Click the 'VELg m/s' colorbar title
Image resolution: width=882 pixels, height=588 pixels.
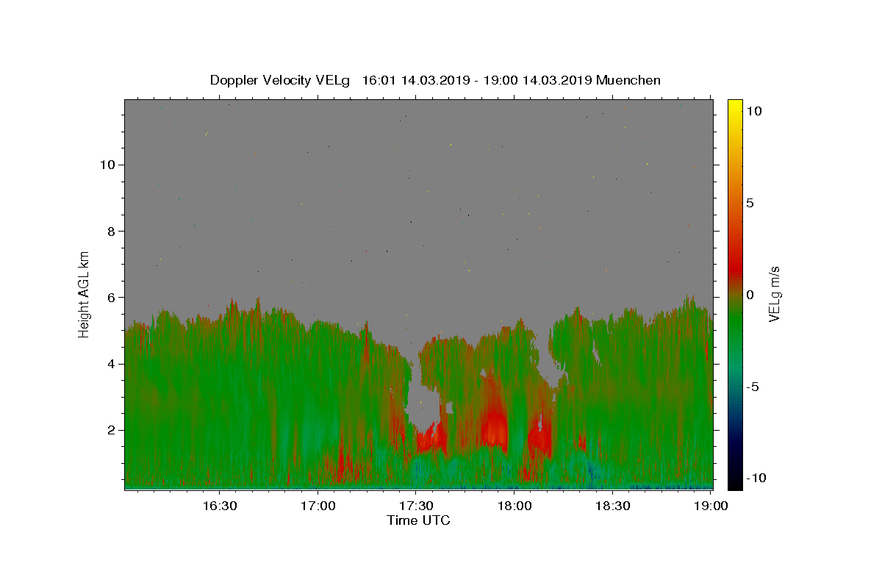pos(775,294)
